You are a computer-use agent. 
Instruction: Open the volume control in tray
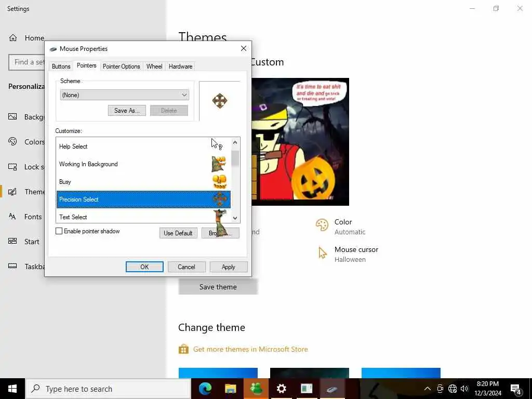(464, 389)
